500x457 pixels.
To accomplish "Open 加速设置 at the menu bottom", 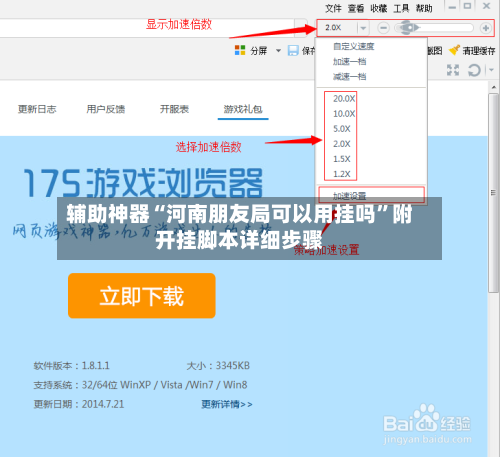I will tap(371, 195).
